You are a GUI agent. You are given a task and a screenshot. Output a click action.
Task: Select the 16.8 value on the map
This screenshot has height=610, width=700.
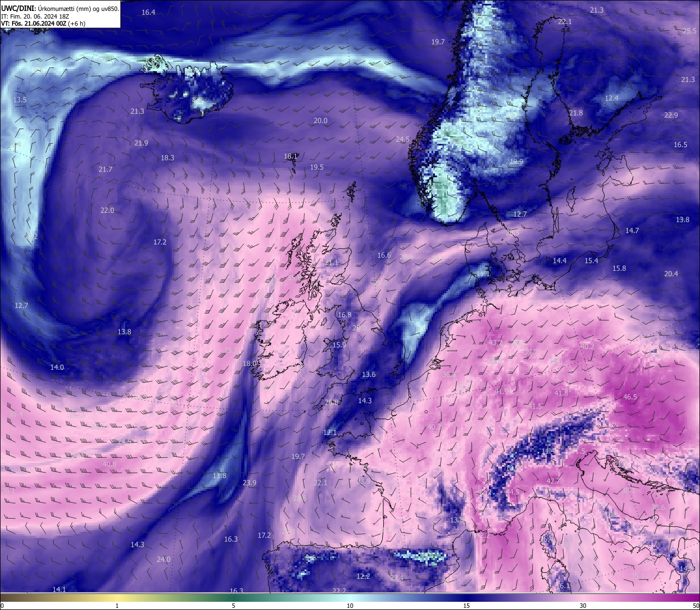click(345, 315)
